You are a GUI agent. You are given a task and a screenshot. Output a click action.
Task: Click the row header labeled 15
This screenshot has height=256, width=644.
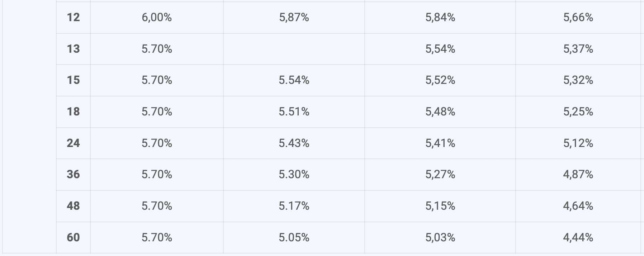coord(73,80)
